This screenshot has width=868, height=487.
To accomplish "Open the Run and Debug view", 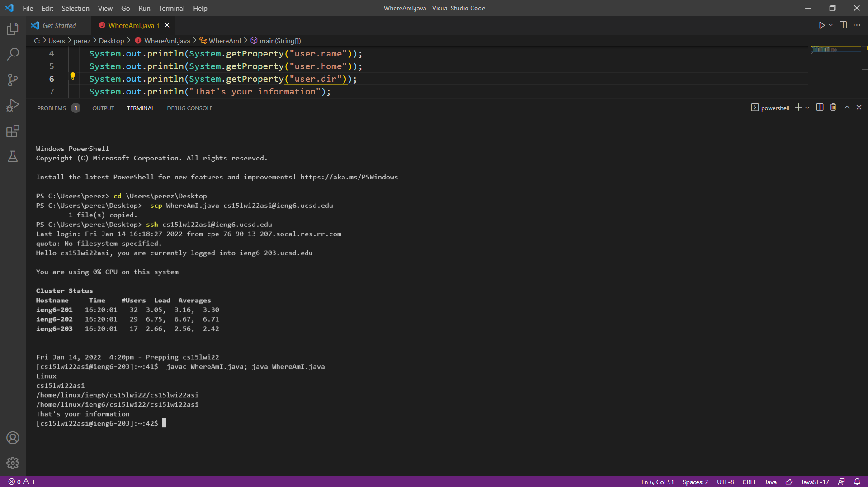I will (13, 106).
